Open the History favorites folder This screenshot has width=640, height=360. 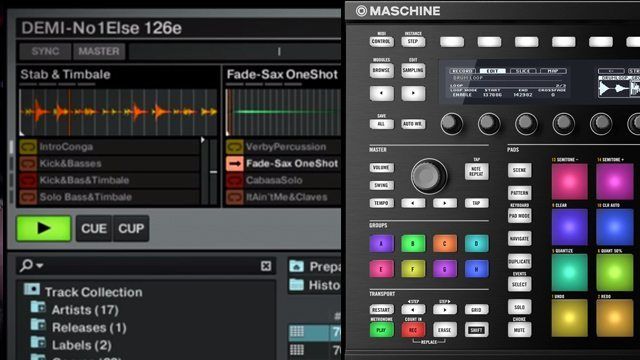(315, 285)
